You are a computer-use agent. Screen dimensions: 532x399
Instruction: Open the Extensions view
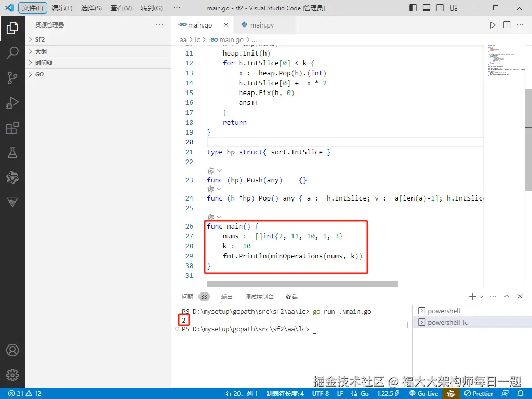click(12, 128)
